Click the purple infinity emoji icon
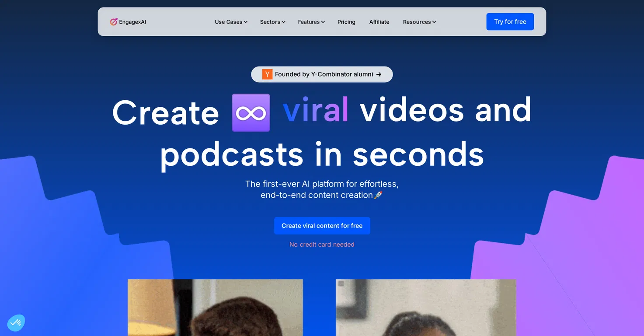This screenshot has width=644, height=336. (x=251, y=112)
